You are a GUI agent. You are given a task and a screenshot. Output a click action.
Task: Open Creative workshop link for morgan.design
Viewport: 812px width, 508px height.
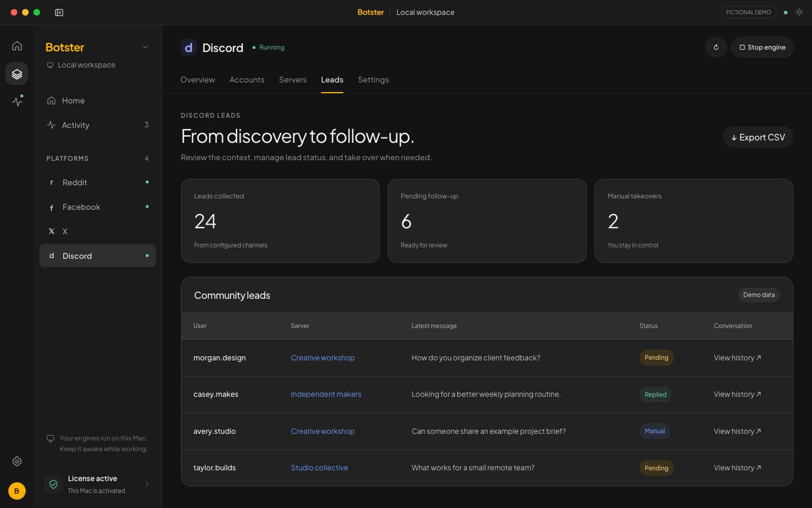(x=322, y=357)
